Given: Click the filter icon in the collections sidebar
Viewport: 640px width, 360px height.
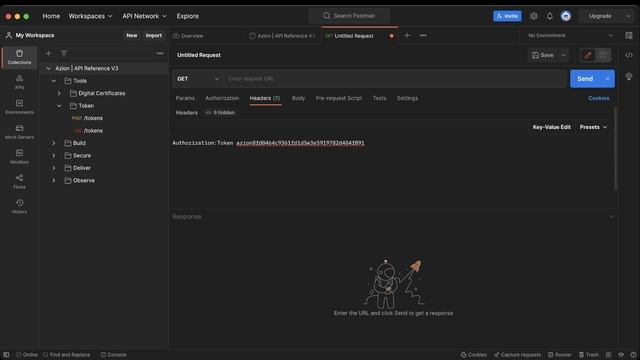Looking at the screenshot, I should [64, 53].
